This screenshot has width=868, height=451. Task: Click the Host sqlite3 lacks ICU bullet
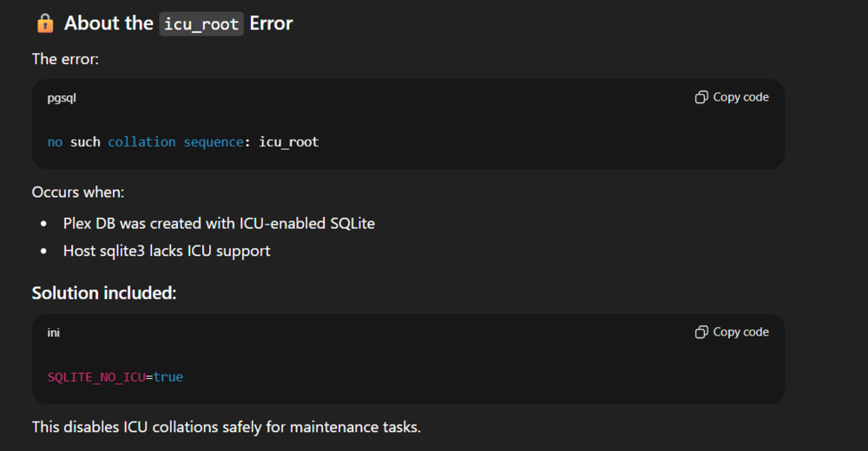167,252
